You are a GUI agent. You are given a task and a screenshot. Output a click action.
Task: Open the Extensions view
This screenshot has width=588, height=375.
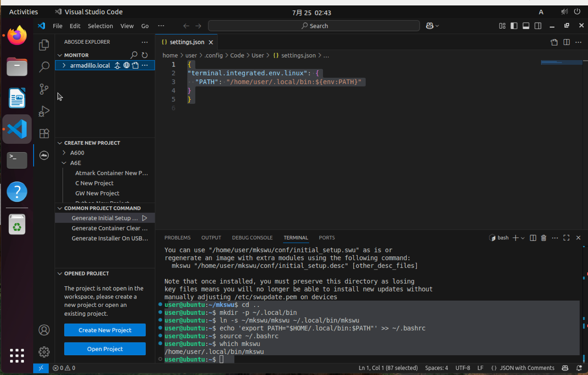click(x=44, y=134)
